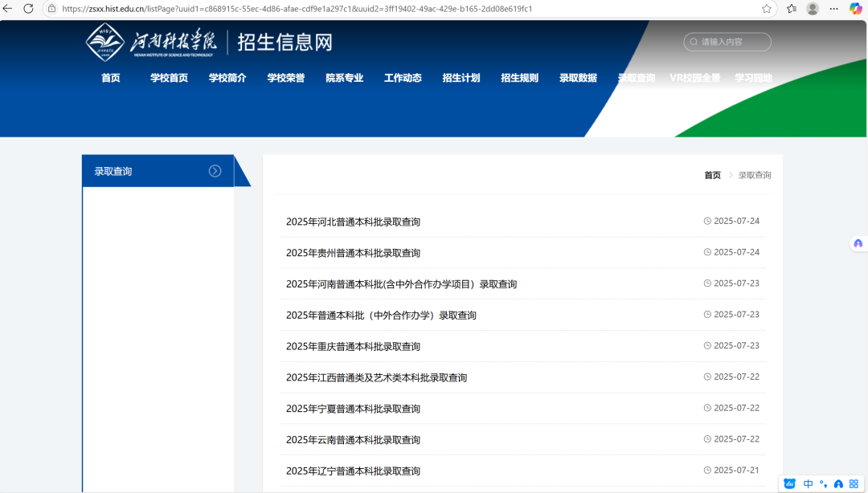Screen dimensions: 868x493
Task: Open the favorites list icon
Action: pyautogui.click(x=790, y=9)
